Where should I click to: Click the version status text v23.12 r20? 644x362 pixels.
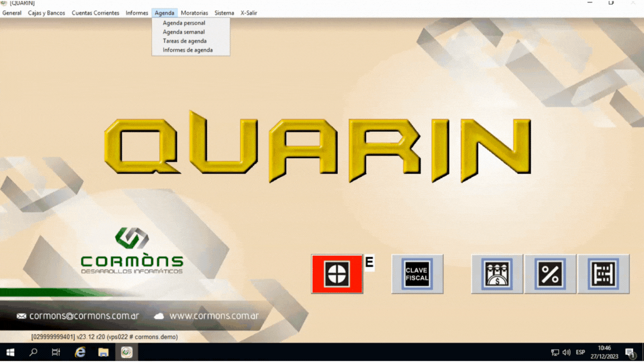(x=105, y=337)
